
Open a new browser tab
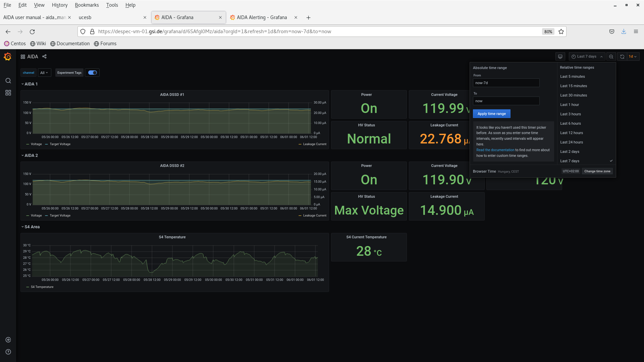[x=308, y=17]
